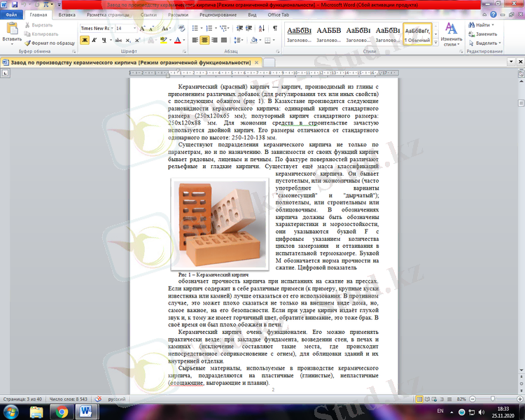Switch to Full Screen Reading view icon
Viewport: 525px width, 420px height.
point(427,399)
